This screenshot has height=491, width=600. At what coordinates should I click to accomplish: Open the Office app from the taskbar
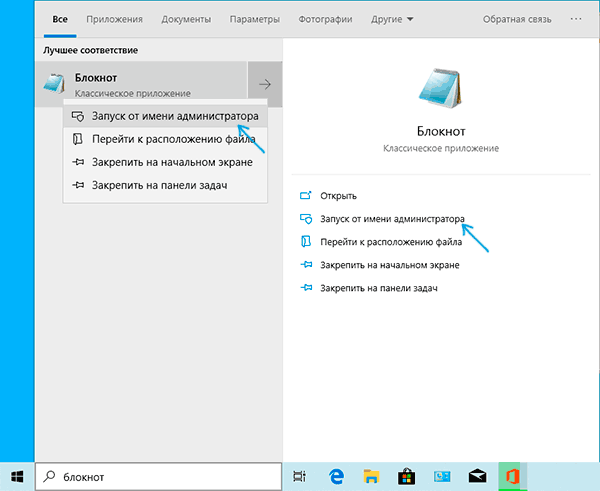click(x=513, y=477)
